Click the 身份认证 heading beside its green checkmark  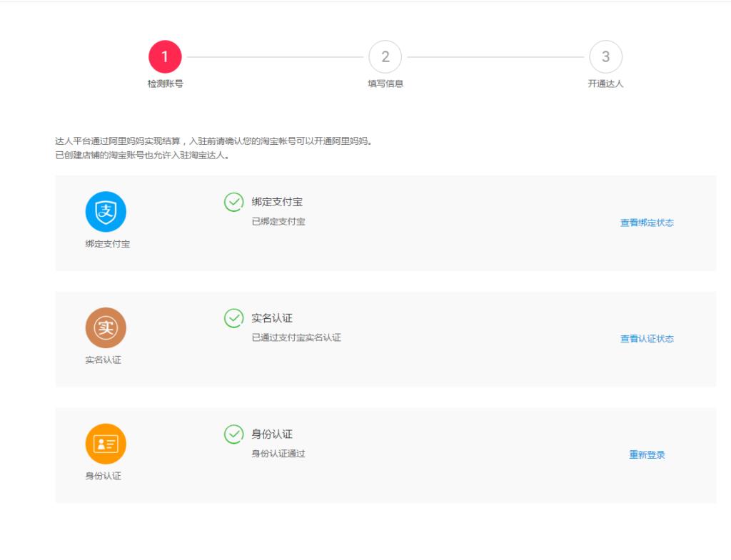pyautogui.click(x=272, y=434)
